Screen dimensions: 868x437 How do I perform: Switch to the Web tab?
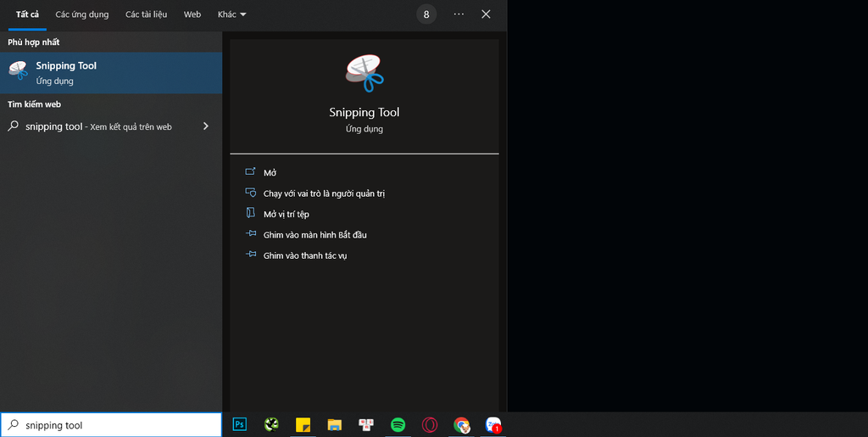click(x=192, y=14)
